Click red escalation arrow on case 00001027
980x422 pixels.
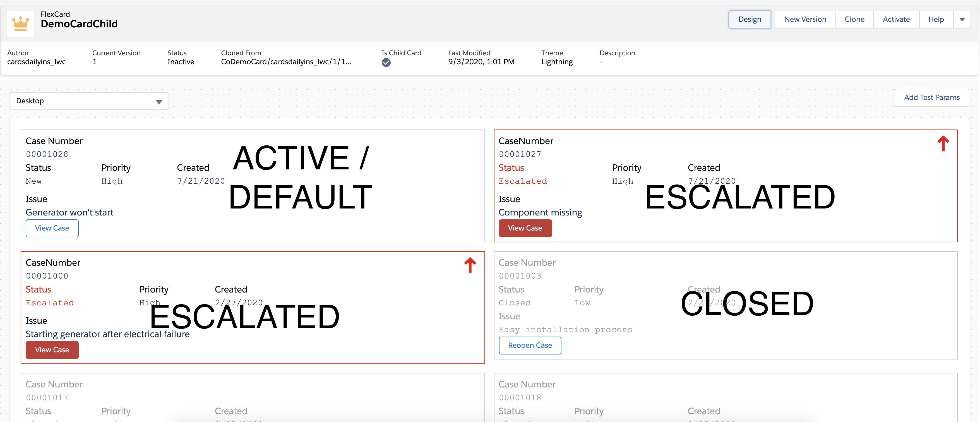coord(943,143)
